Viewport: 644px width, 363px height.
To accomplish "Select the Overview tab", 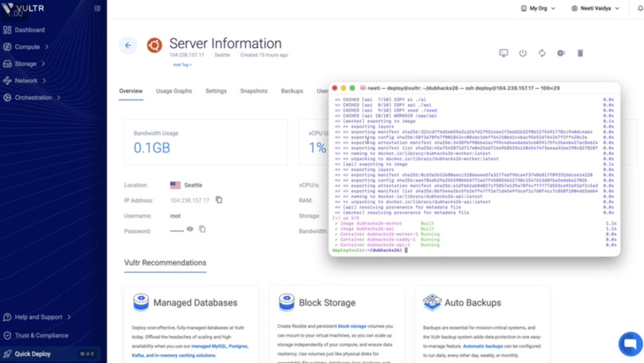I will point(130,91).
